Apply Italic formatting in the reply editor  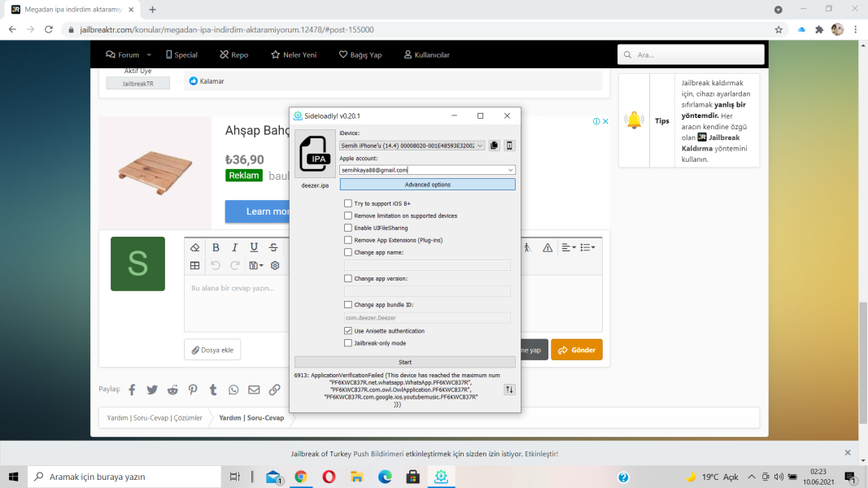(x=235, y=247)
